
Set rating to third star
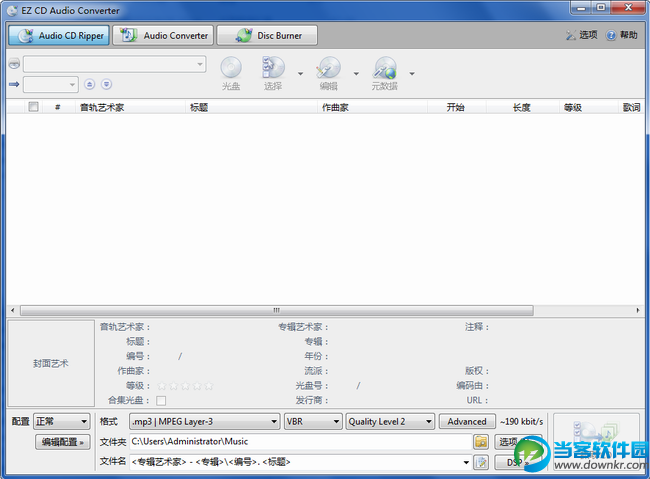click(185, 386)
